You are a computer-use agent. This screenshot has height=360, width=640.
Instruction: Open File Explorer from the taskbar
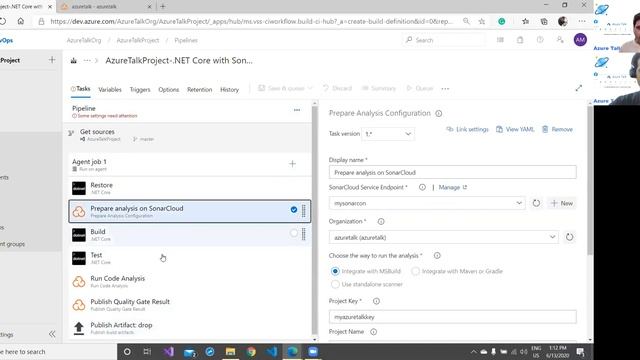230,351
